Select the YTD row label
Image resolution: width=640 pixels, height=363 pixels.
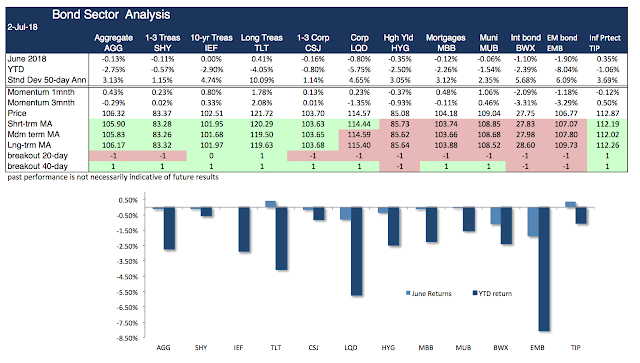pyautogui.click(x=16, y=69)
